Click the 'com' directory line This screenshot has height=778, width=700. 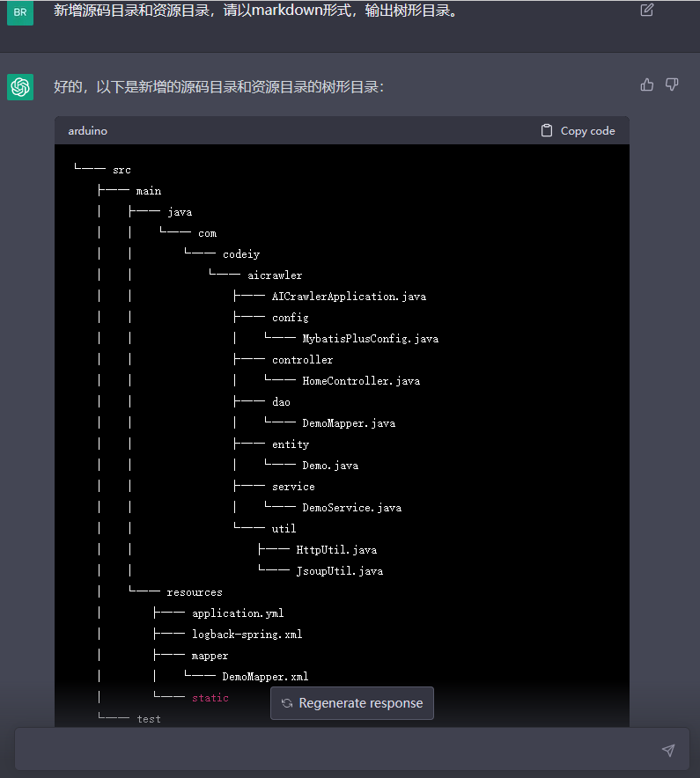(x=208, y=233)
